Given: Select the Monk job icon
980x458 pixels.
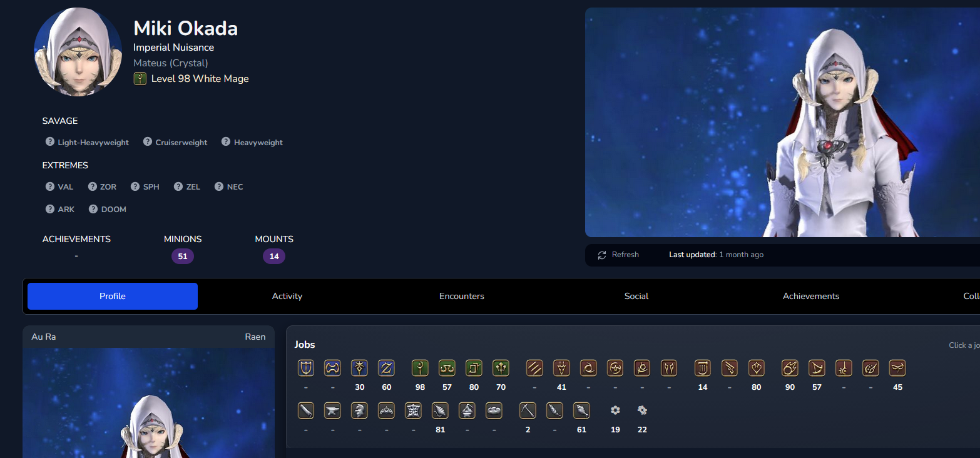Looking at the screenshot, I should pos(534,368).
